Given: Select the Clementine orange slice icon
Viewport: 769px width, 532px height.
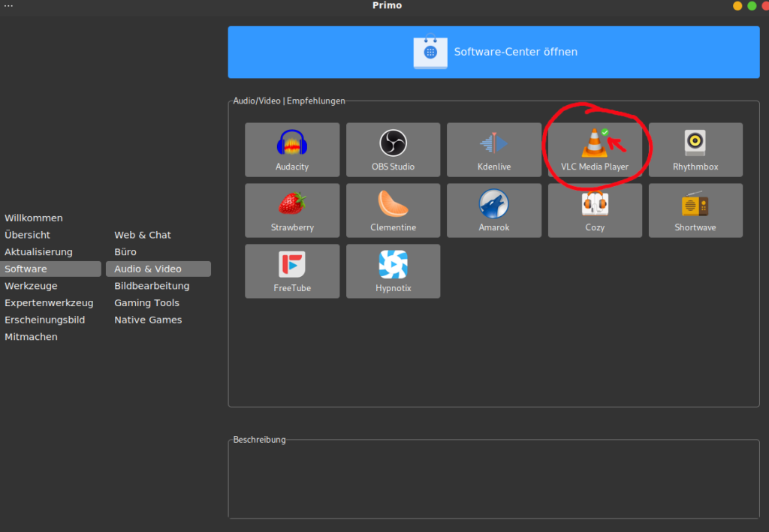Looking at the screenshot, I should tap(393, 203).
